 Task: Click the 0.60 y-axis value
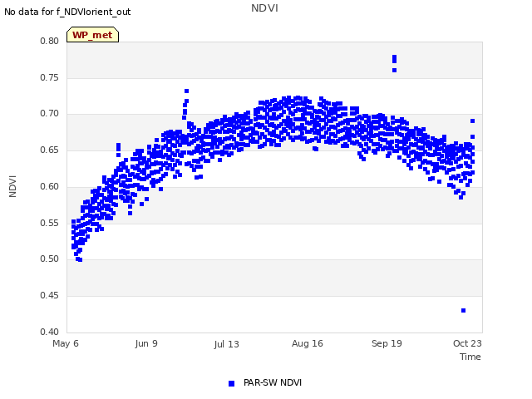click(50, 186)
